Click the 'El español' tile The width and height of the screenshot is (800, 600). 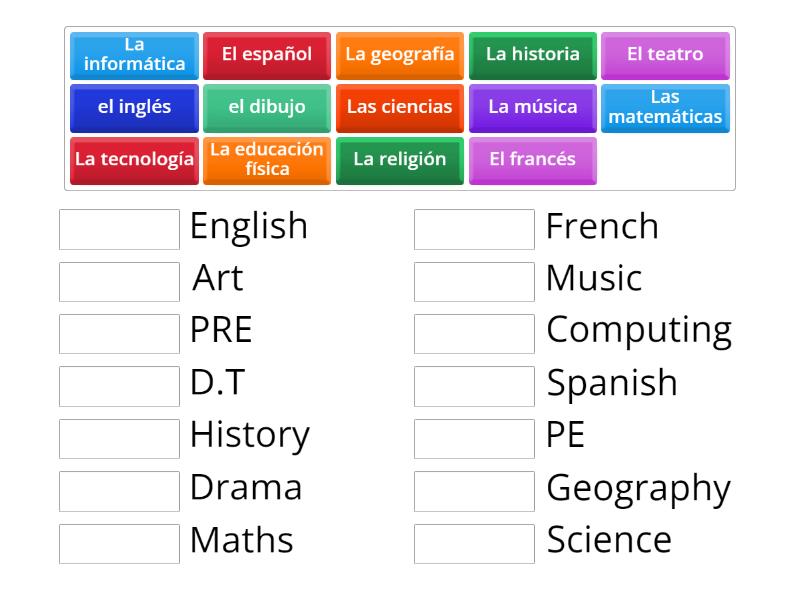pyautogui.click(x=267, y=55)
